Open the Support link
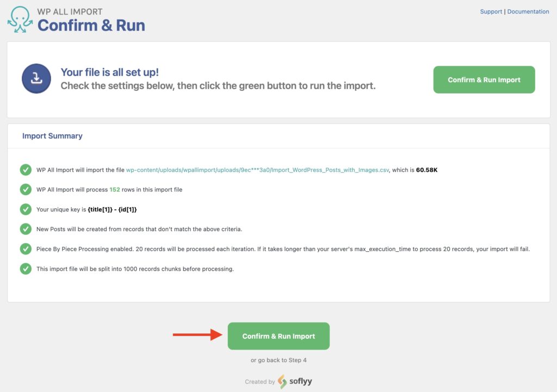The image size is (557, 392). tap(491, 11)
